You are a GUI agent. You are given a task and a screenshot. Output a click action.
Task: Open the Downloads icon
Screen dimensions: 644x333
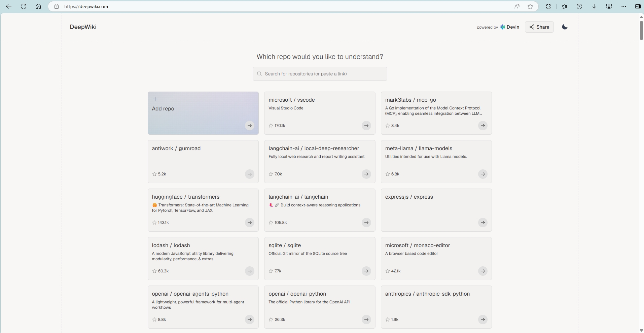594,6
